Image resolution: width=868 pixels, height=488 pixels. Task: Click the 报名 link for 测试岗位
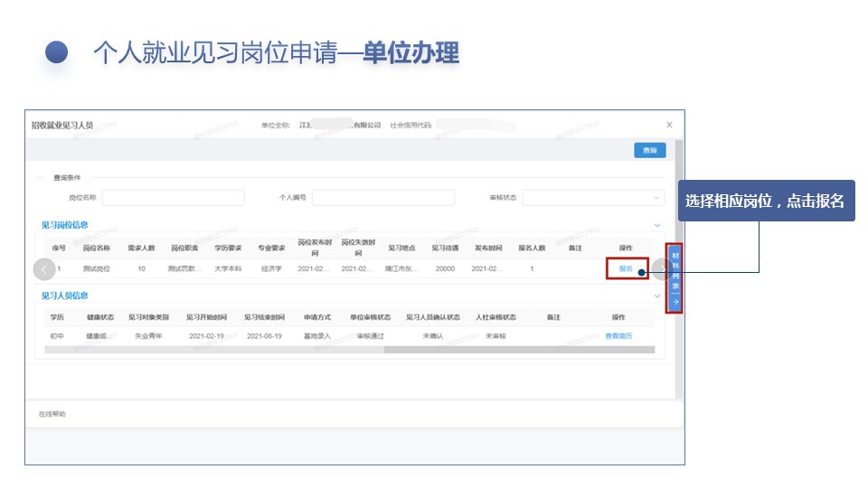point(626,268)
